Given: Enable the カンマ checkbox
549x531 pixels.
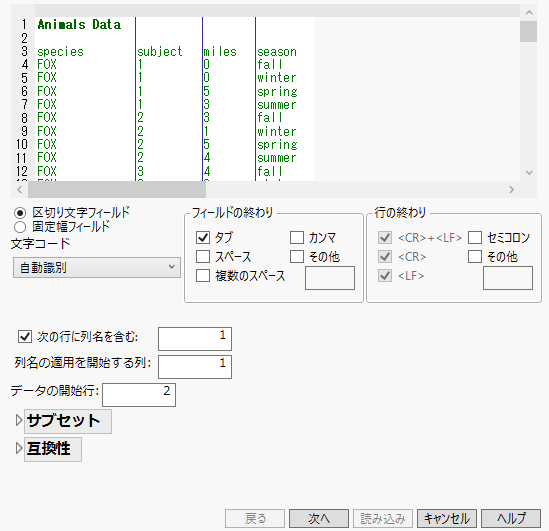Looking at the screenshot, I should coord(297,237).
